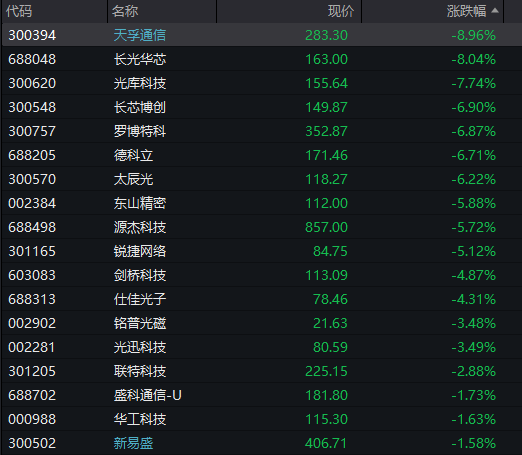Select stock code 300394

(x=32, y=35)
